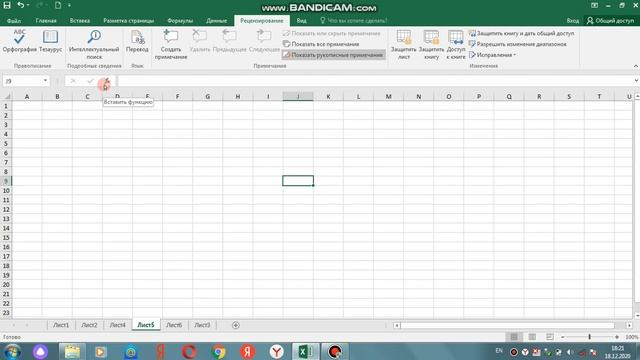Collapse the ribbon with the arrow
640x360 pixels.
pyautogui.click(x=636, y=66)
